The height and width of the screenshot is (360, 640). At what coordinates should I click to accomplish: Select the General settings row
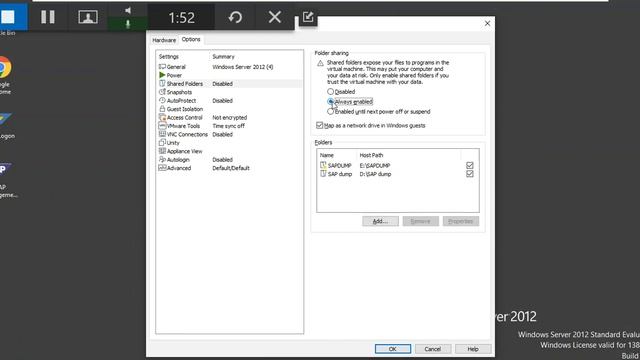click(x=229, y=67)
